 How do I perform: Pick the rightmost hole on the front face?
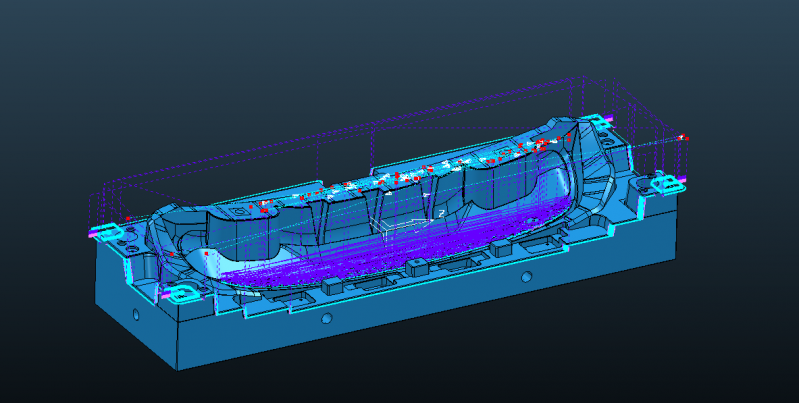(x=526, y=275)
